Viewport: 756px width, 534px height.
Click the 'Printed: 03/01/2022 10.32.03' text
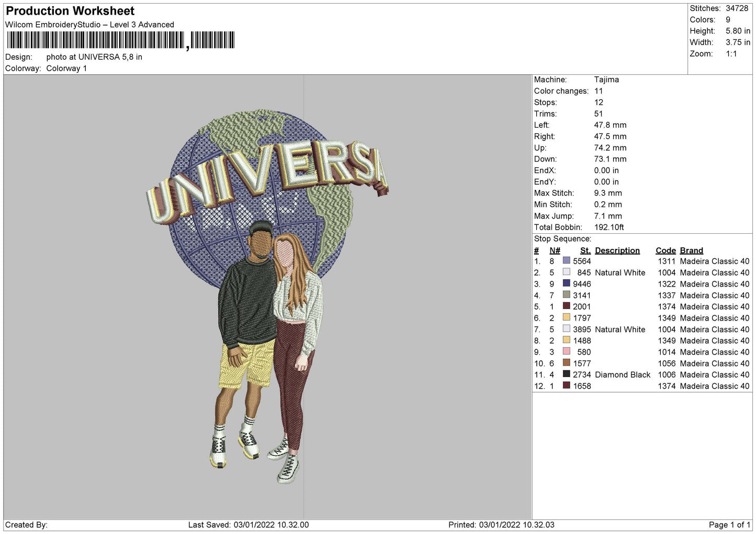coord(501,525)
